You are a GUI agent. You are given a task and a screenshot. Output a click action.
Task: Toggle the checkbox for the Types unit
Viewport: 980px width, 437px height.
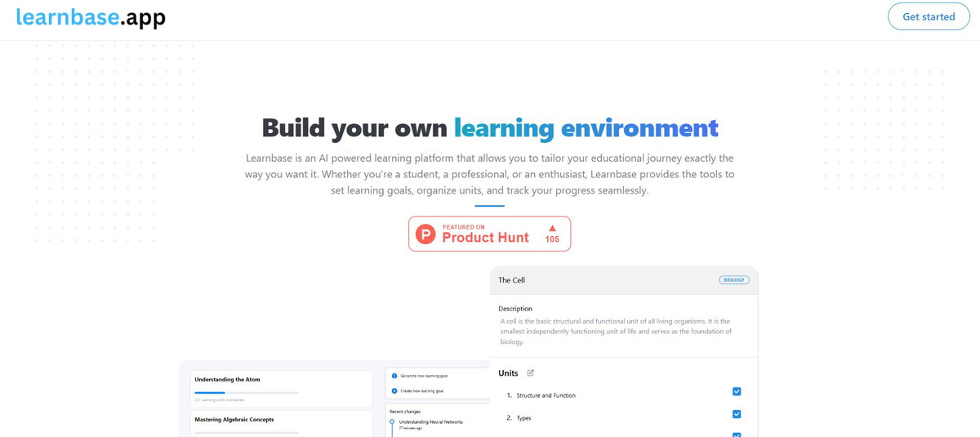[x=737, y=414]
